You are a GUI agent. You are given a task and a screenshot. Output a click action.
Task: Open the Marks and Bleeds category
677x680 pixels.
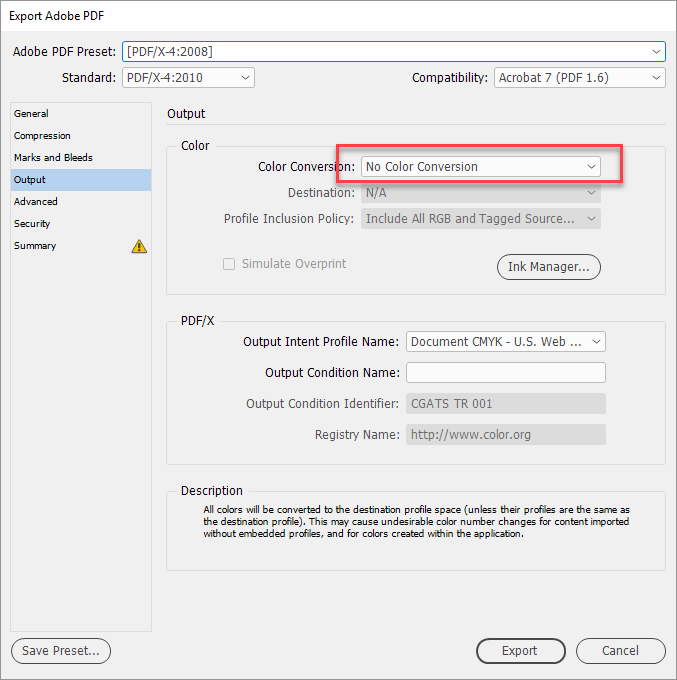81,157
